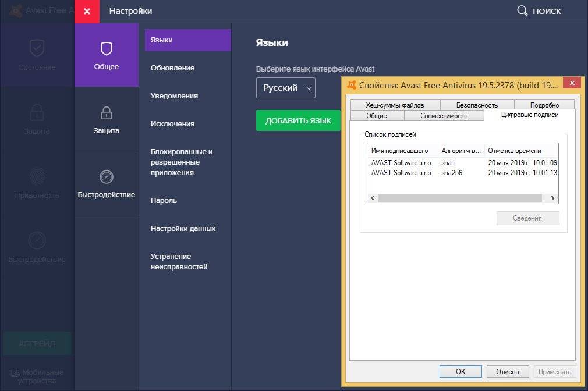Click the dimmed Приватность fingerprint icon
The image size is (588, 391).
[37, 176]
